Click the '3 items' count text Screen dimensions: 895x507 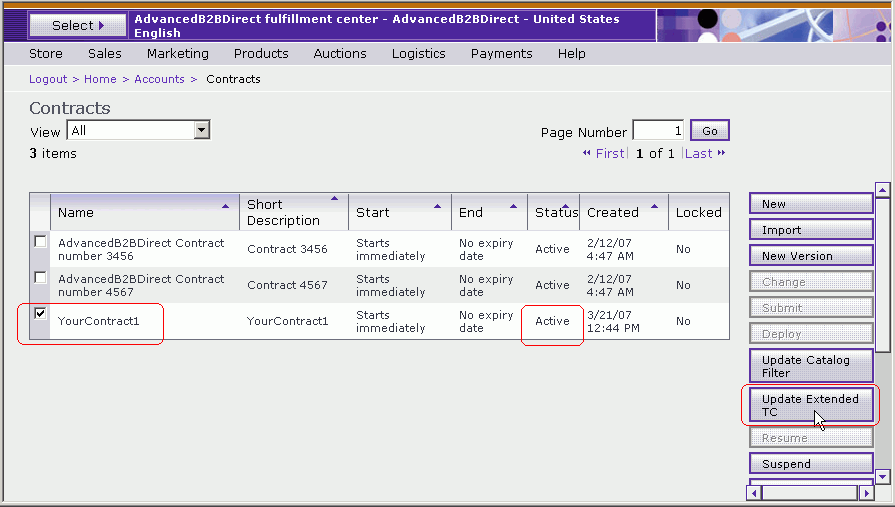pyautogui.click(x=53, y=154)
